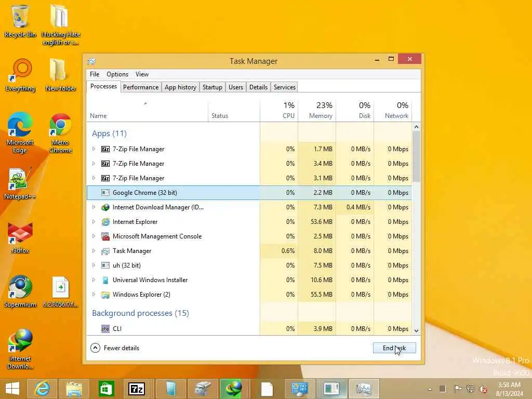Switch to the Users tab
This screenshot has height=399, width=532.
tap(236, 87)
